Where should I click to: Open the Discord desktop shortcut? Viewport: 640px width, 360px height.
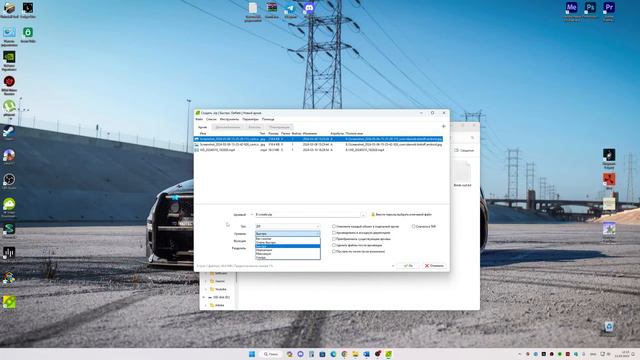[309, 8]
